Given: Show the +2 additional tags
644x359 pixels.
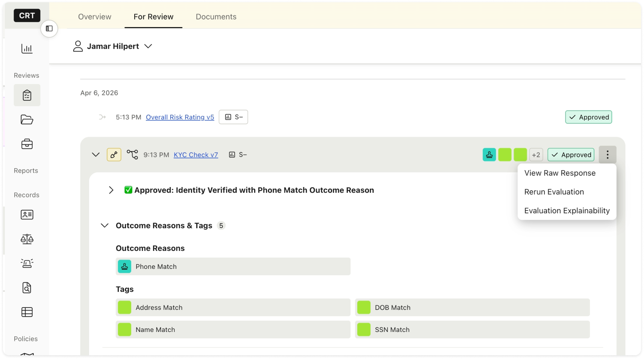Looking at the screenshot, I should [x=536, y=155].
